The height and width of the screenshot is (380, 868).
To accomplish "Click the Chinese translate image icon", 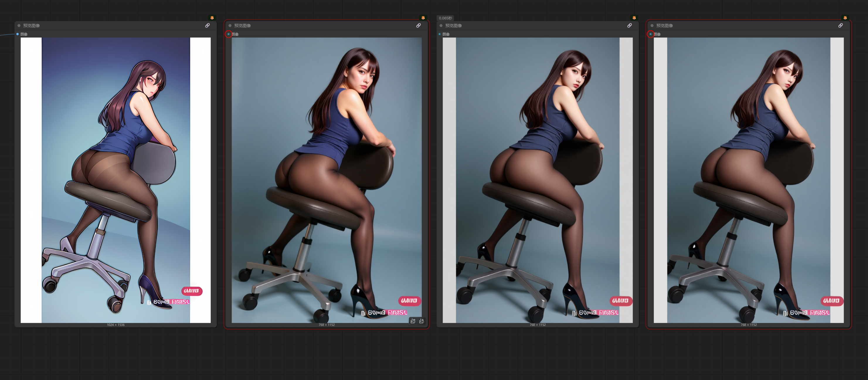I will pyautogui.click(x=413, y=321).
